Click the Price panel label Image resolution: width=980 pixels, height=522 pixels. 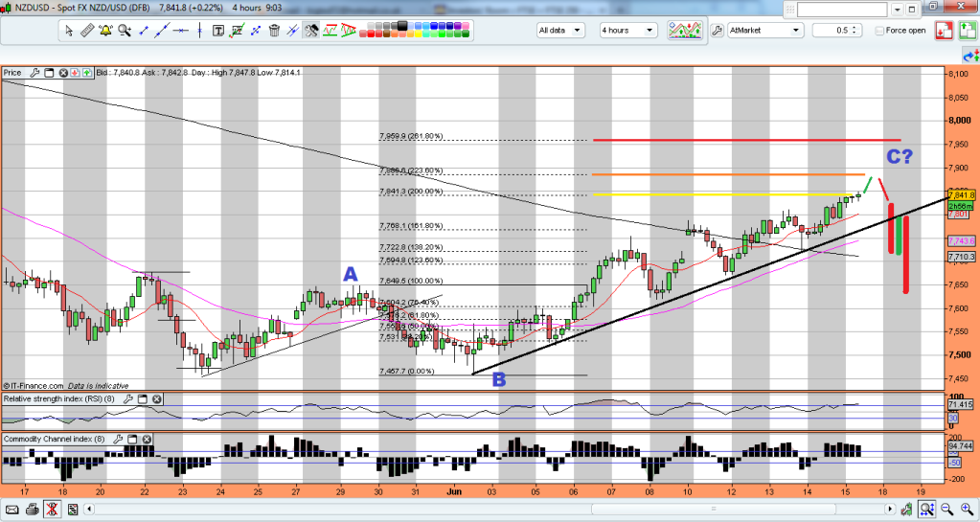click(x=12, y=73)
